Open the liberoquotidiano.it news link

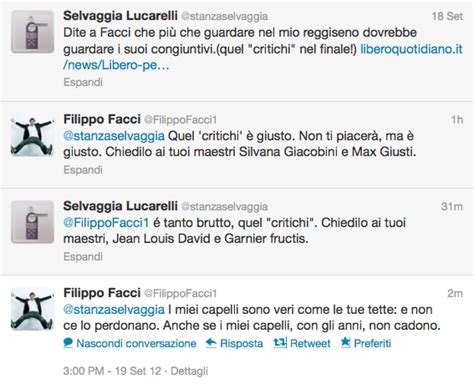tap(263, 57)
